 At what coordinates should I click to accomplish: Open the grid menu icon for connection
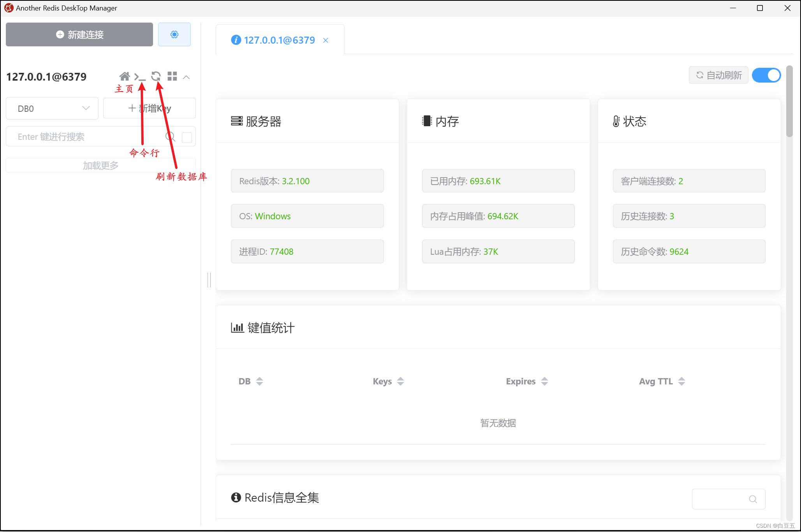172,76
